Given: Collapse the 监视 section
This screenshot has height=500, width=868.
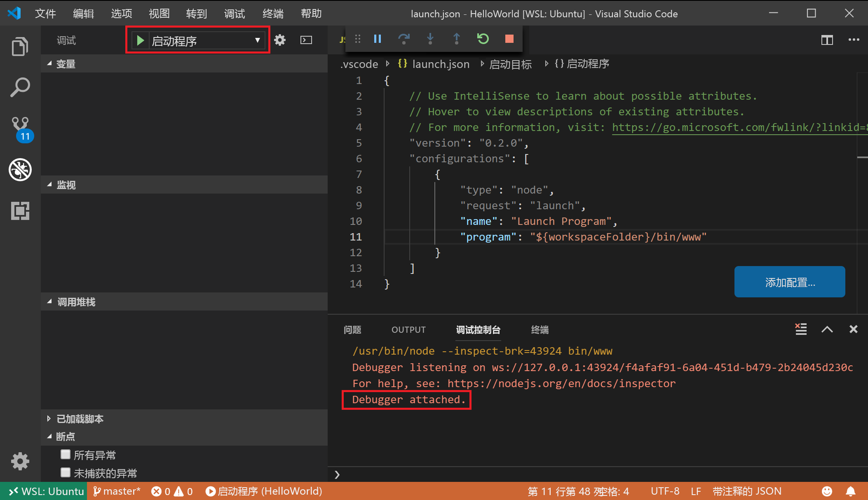Looking at the screenshot, I should click(184, 185).
